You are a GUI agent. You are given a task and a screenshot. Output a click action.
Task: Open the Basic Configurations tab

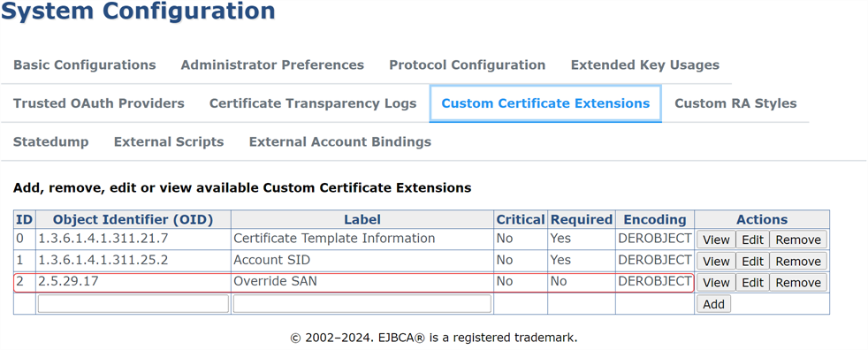pyautogui.click(x=85, y=65)
